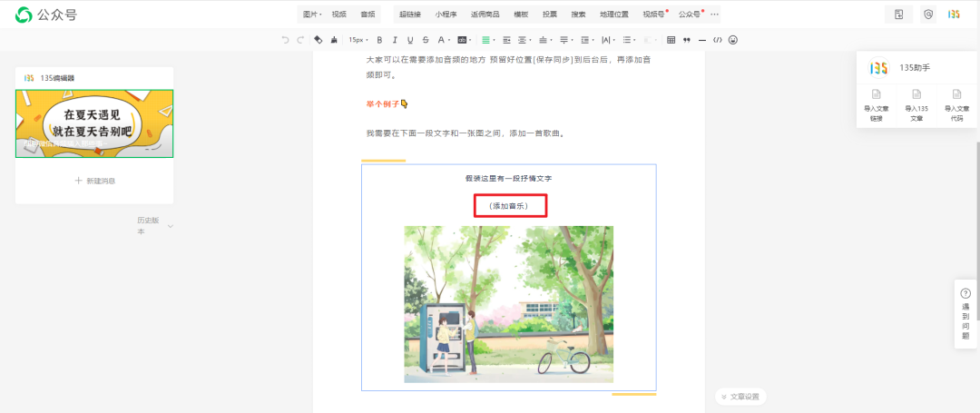Select the 小程序 mini program menu item
The width and height of the screenshot is (980, 413).
tap(446, 15)
